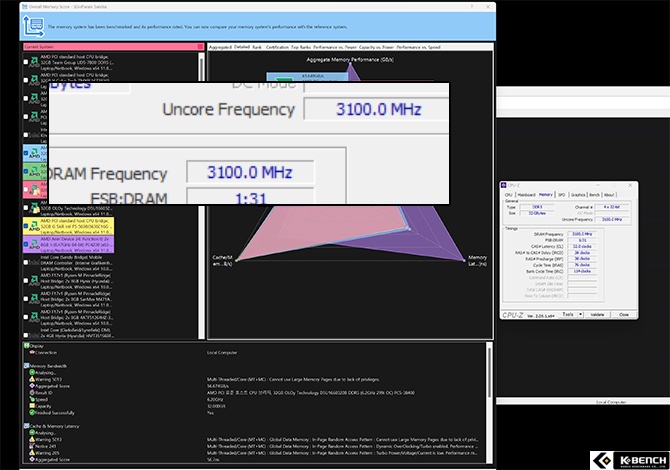
Task: Open Sandra help question mark button
Action: (x=472, y=7)
